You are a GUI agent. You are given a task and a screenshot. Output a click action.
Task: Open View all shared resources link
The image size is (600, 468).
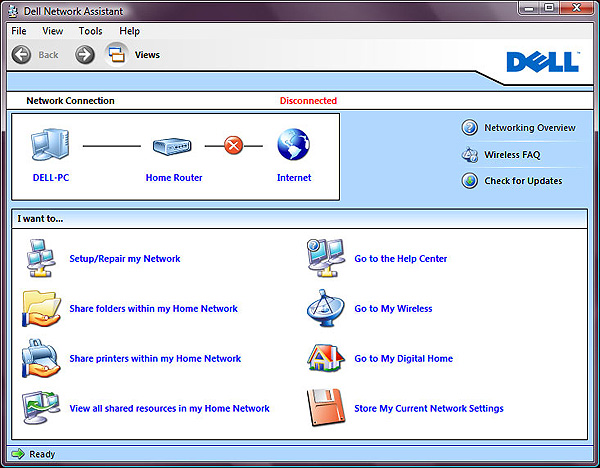(x=170, y=408)
